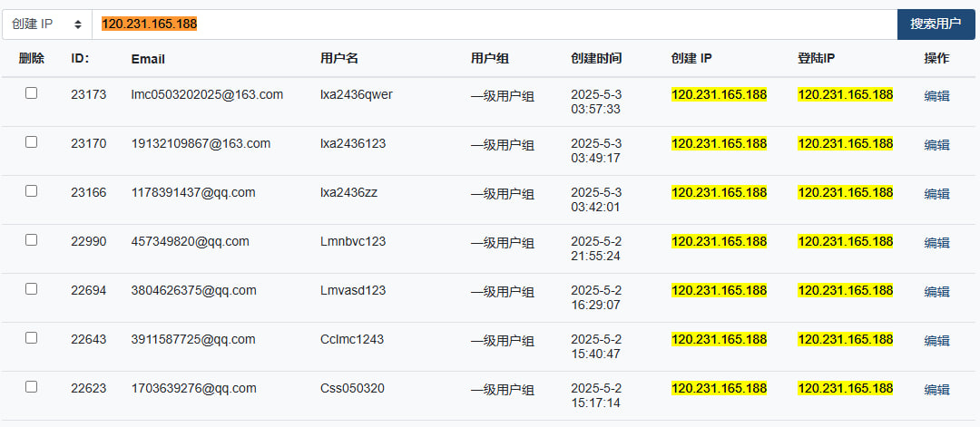Click ID cell 23166
Screen dimensions: 980x427
pos(89,192)
